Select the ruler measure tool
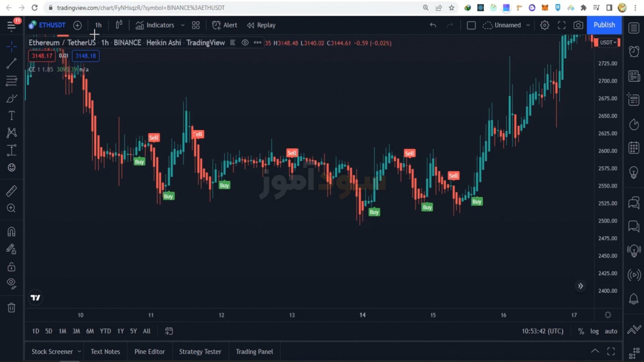 (x=11, y=191)
